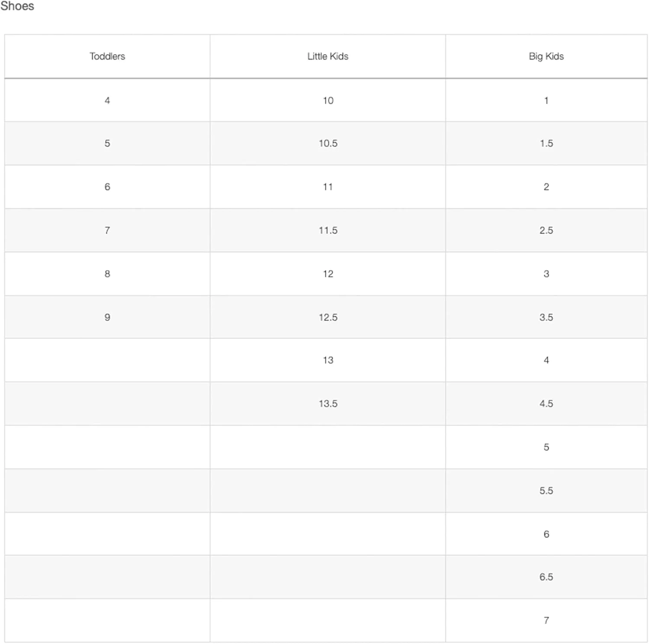
Task: Select the Shoes heading text
Action: [17, 6]
